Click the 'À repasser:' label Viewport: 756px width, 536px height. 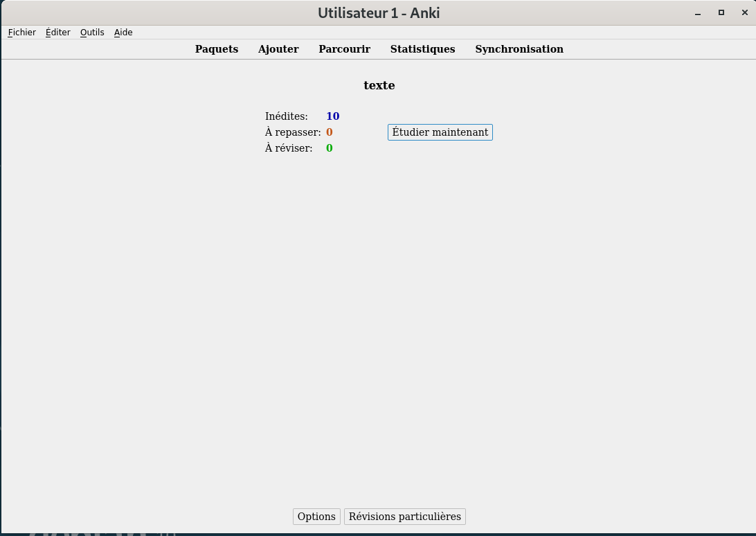pyautogui.click(x=293, y=132)
